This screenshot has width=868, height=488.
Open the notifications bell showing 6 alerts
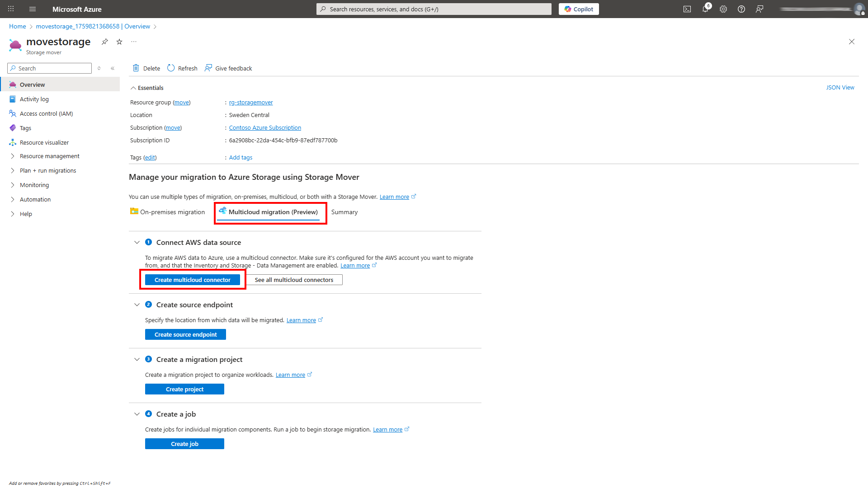click(705, 9)
